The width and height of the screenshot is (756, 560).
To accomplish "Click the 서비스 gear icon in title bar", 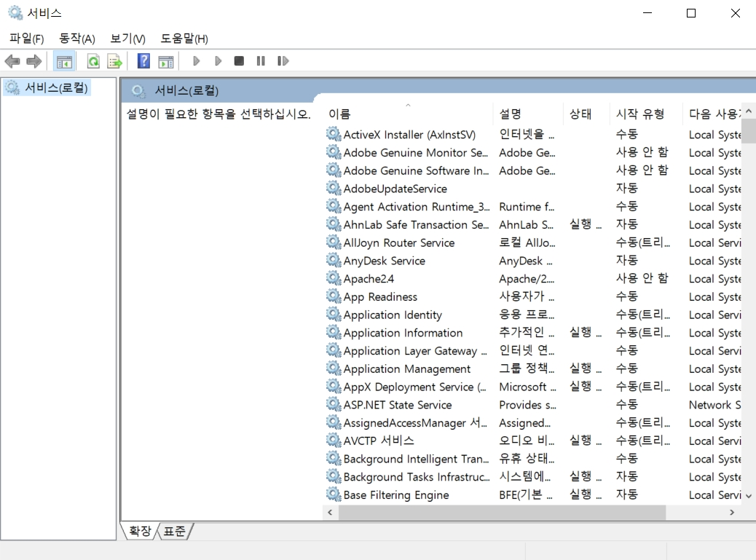I will point(15,13).
